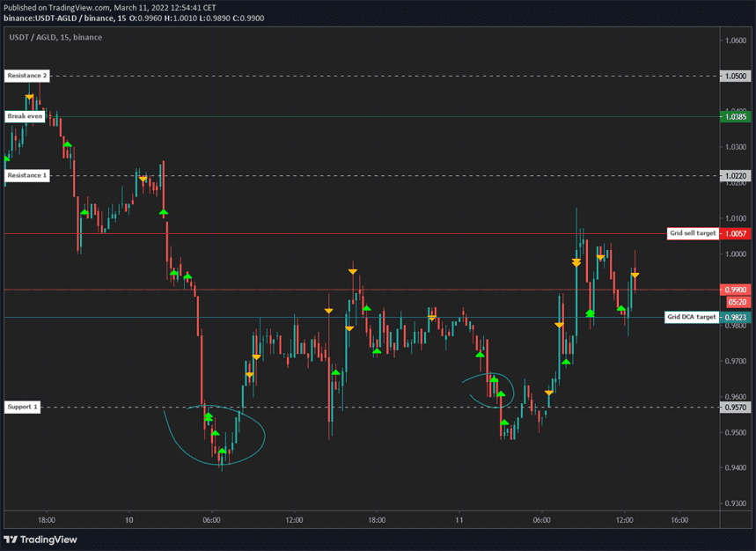Click the 0.9300 price axis value
This screenshot has width=756, height=551.
click(x=736, y=503)
